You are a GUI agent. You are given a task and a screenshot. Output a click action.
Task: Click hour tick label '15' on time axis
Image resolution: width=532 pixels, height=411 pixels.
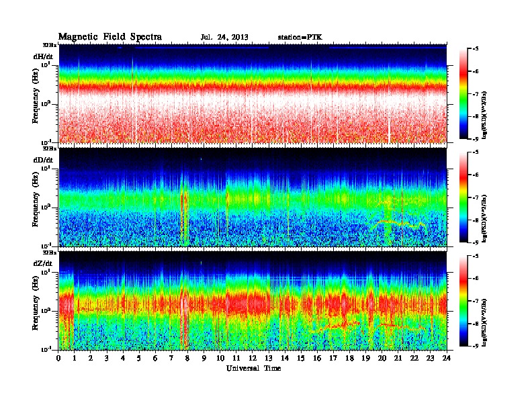301,358
